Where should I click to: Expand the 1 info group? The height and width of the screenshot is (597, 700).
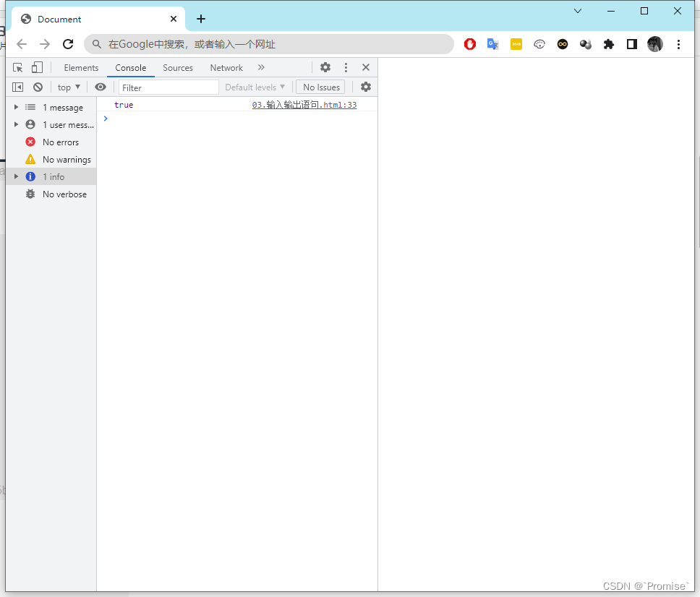click(16, 176)
